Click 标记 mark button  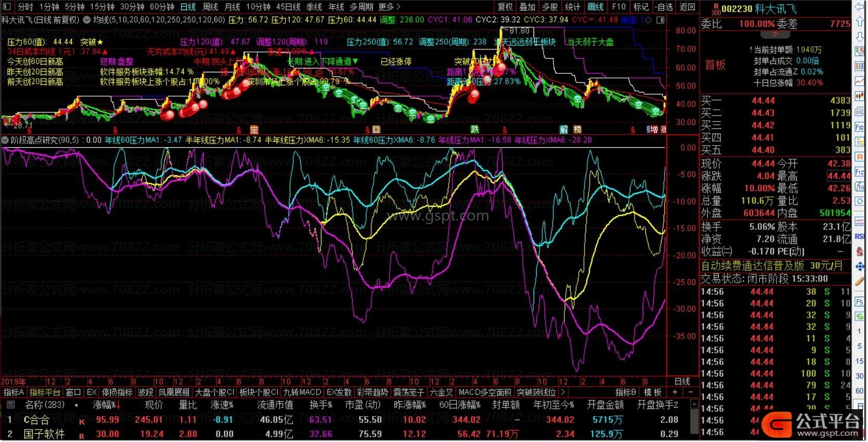(x=641, y=7)
